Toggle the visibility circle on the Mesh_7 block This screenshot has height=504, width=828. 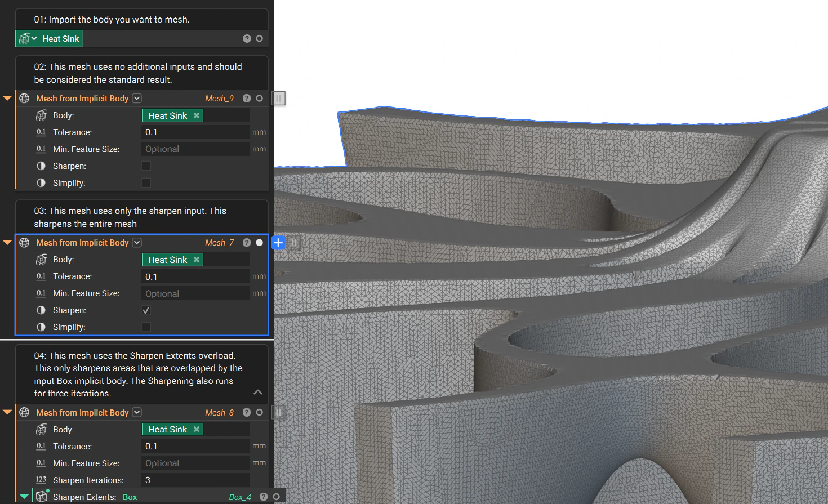tap(259, 242)
